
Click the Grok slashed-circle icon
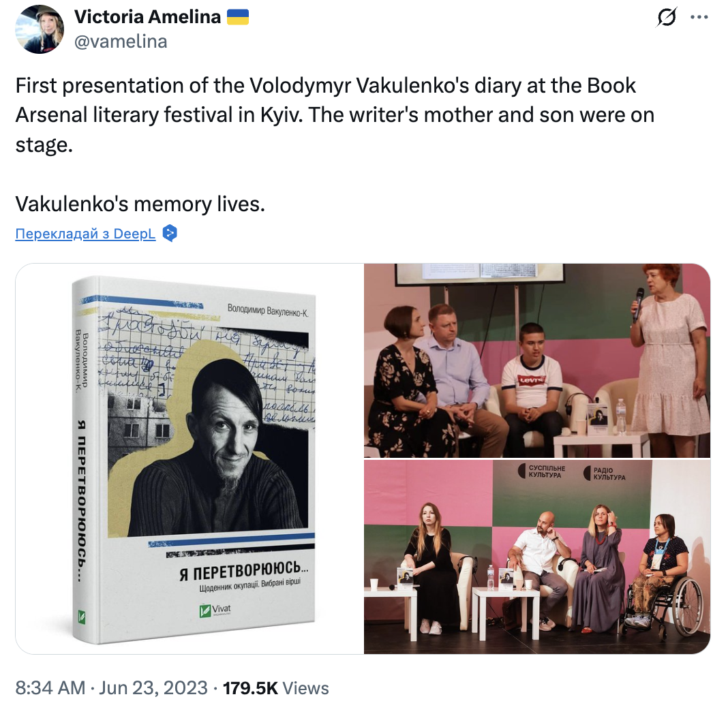(667, 17)
